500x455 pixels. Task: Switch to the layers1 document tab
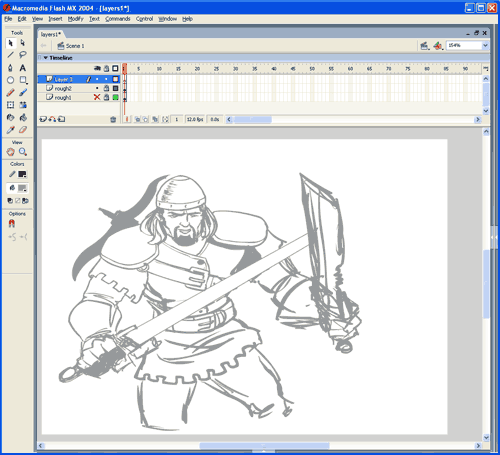[51, 34]
